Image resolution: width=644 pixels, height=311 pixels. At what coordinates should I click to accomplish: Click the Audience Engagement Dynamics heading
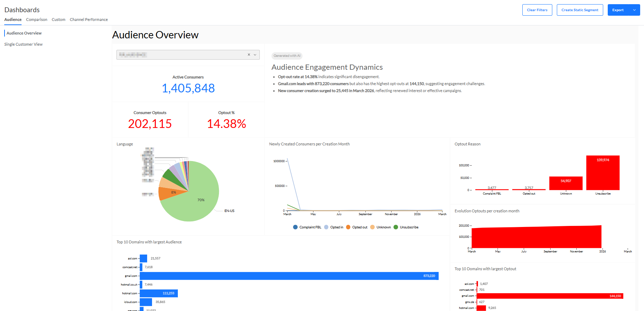tap(327, 67)
